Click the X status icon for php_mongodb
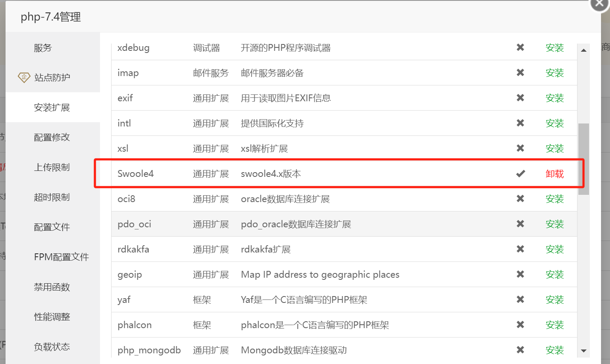610x364 pixels. coord(520,350)
